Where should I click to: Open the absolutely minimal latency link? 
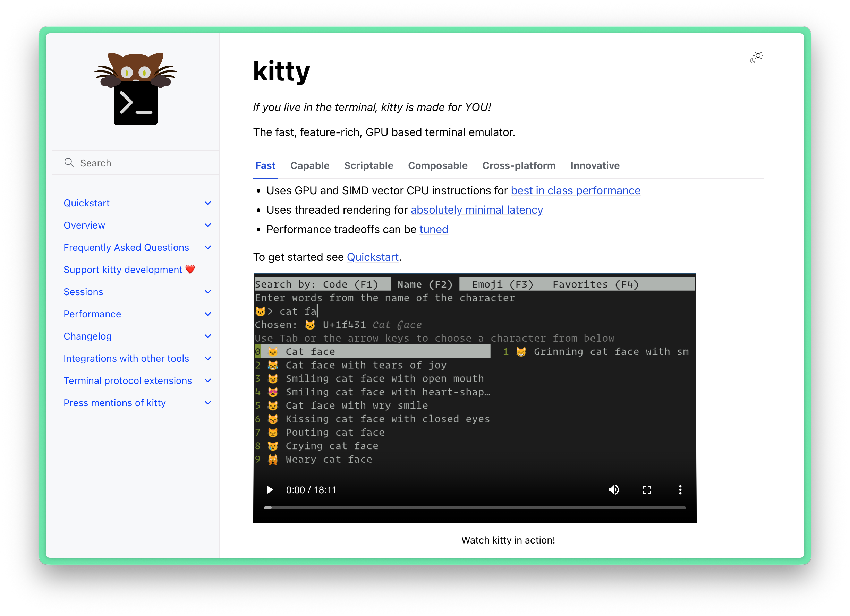tap(476, 210)
